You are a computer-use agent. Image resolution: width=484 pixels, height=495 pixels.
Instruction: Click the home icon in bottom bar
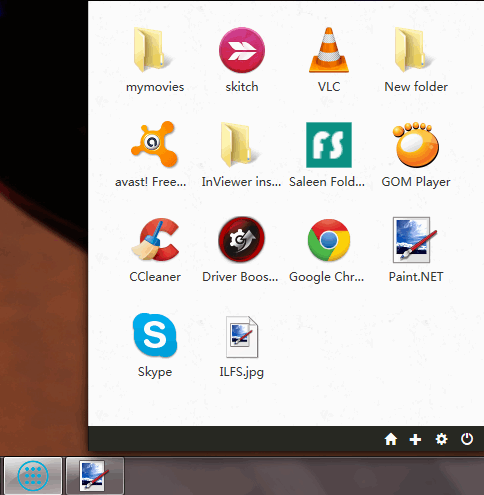[x=391, y=439]
